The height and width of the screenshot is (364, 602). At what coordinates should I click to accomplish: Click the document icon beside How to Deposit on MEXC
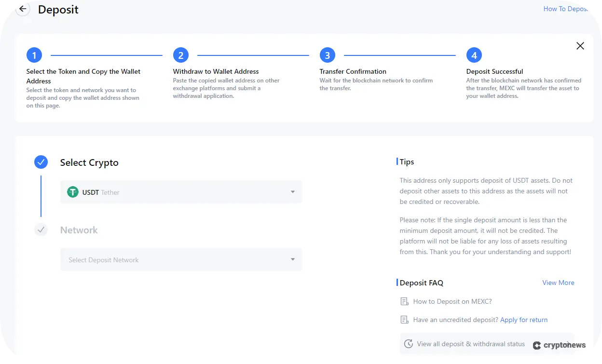point(405,301)
